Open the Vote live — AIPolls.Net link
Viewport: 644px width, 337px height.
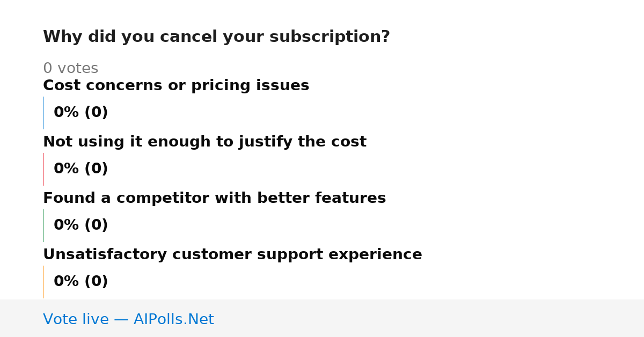[128, 319]
